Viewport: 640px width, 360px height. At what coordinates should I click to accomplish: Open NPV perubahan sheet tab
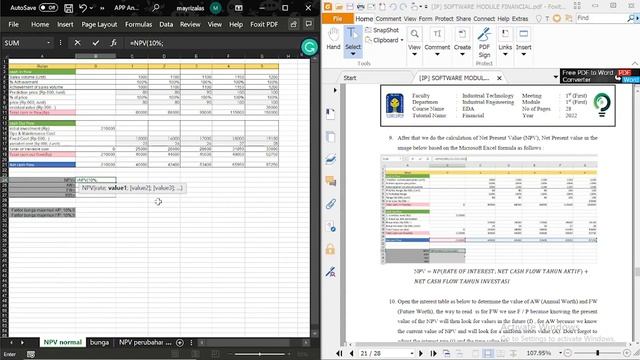point(145,342)
